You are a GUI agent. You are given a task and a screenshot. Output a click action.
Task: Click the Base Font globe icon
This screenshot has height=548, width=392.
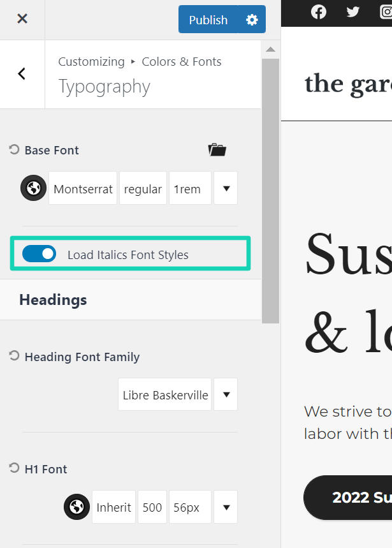33,189
